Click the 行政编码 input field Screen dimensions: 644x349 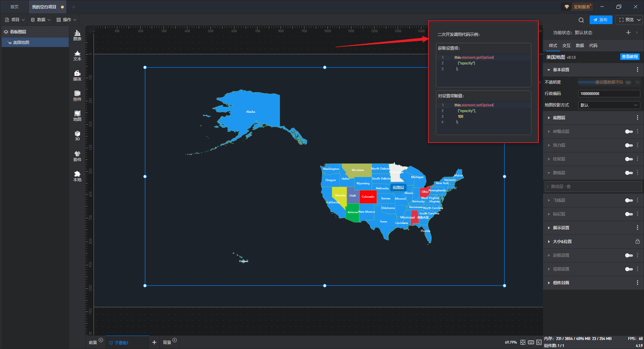pyautogui.click(x=609, y=94)
